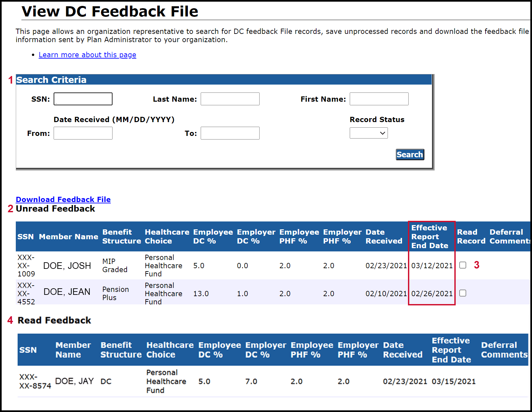
Task: Click the Search button
Action: coord(410,155)
